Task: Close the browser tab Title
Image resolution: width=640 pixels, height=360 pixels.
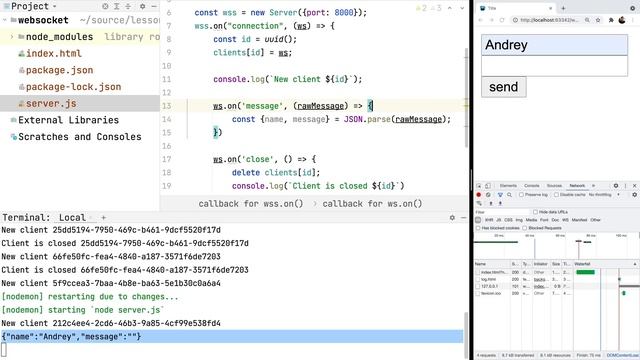Action: pyautogui.click(x=550, y=8)
